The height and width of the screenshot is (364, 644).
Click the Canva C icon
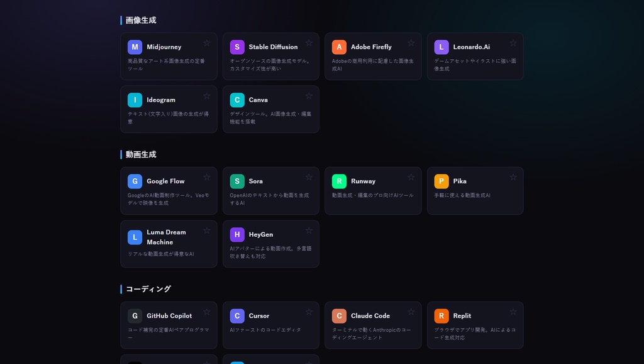coord(237,100)
